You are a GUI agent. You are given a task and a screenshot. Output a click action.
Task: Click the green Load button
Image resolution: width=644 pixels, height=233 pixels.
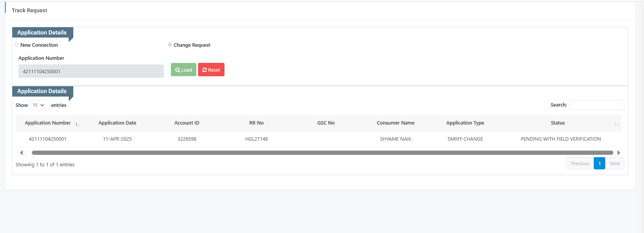[x=183, y=70]
